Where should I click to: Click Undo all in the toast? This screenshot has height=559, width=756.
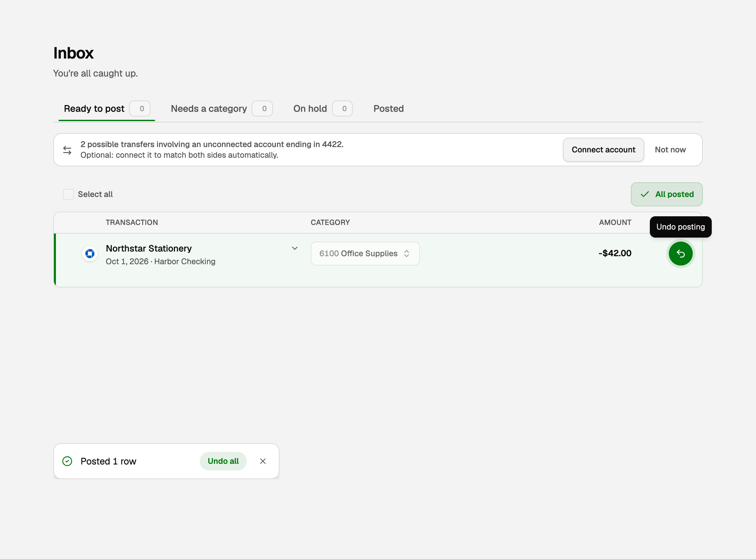pos(223,461)
